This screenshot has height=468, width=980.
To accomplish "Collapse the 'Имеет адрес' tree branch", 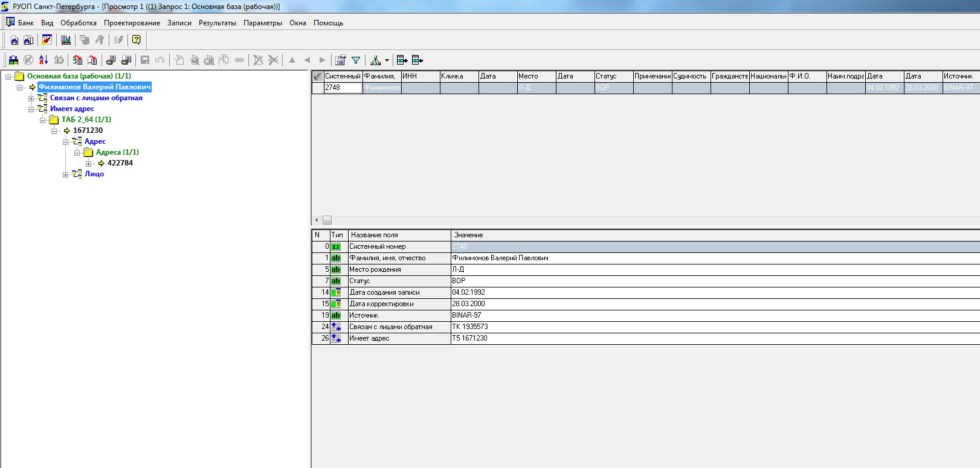I will point(31,109).
